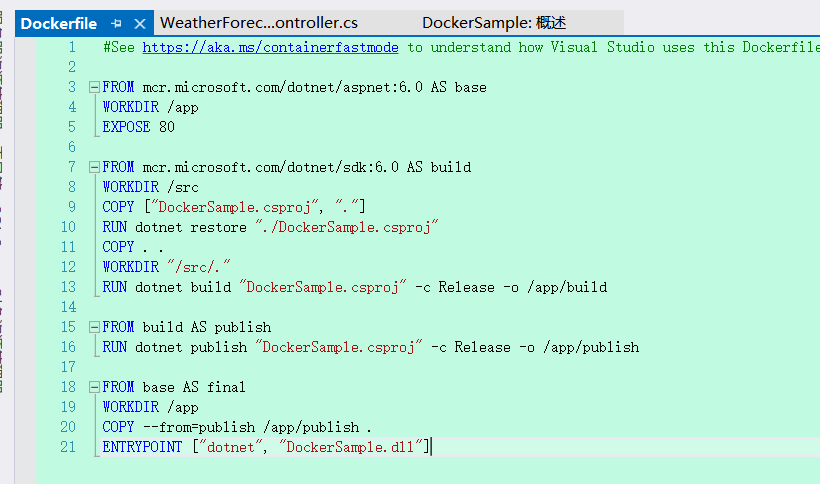Collapse the FROM build AS publish block
The width and height of the screenshot is (820, 484).
(x=94, y=327)
